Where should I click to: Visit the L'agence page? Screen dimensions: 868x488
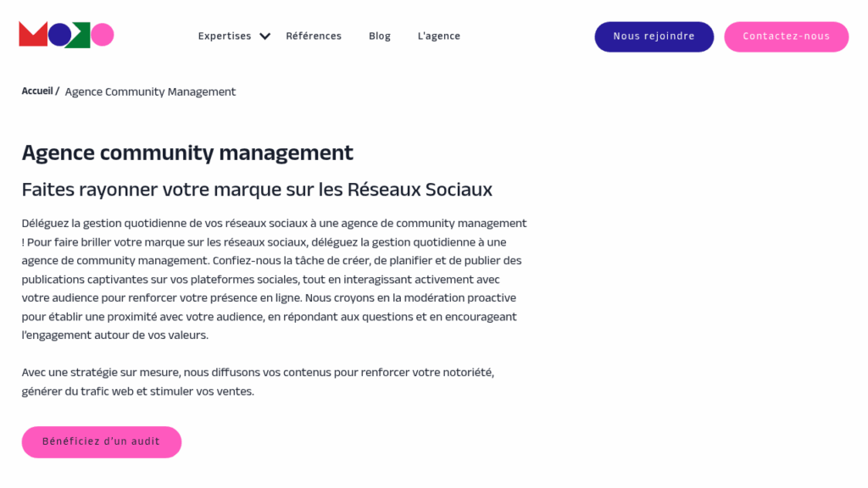tap(439, 36)
